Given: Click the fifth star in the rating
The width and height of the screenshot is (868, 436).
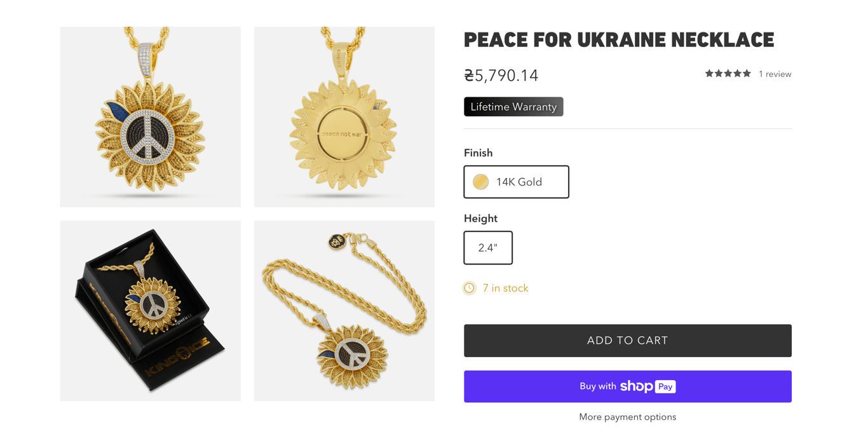Looking at the screenshot, I should 747,74.
